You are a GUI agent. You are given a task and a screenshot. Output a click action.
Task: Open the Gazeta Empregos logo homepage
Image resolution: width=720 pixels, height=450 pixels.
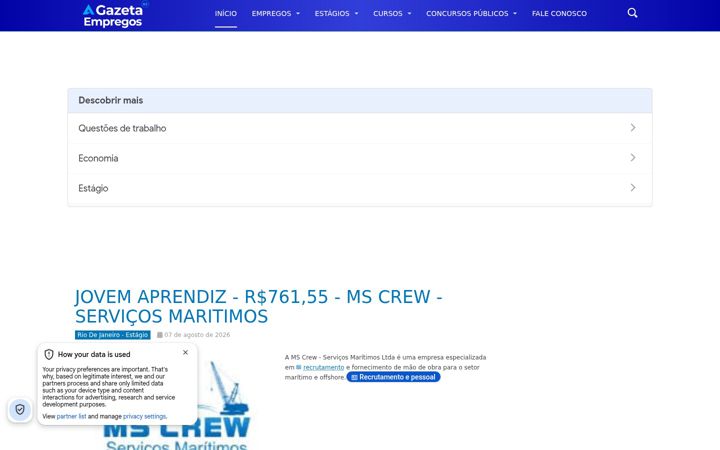(113, 15)
